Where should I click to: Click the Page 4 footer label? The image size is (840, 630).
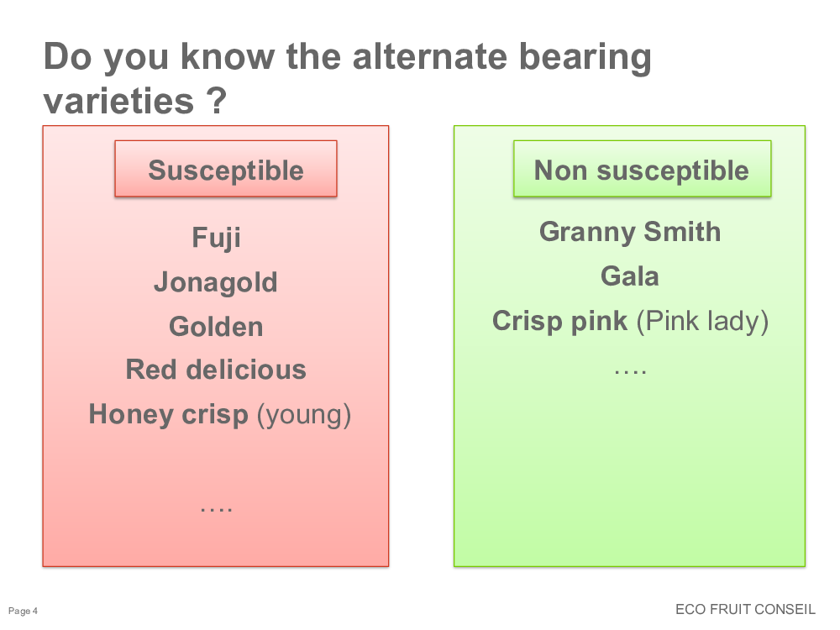coord(23,611)
